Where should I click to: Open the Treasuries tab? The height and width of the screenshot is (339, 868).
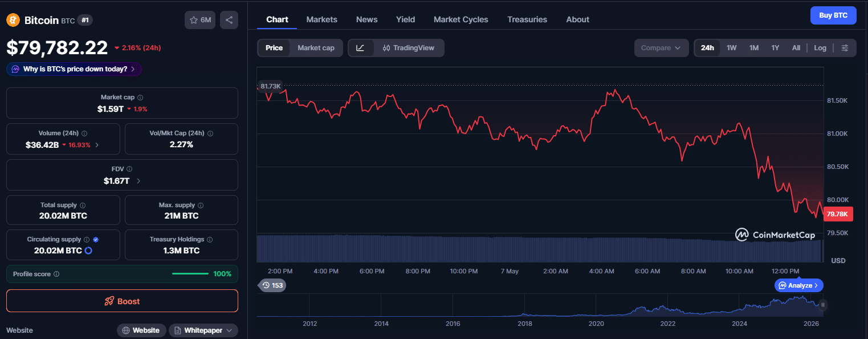[x=527, y=19]
